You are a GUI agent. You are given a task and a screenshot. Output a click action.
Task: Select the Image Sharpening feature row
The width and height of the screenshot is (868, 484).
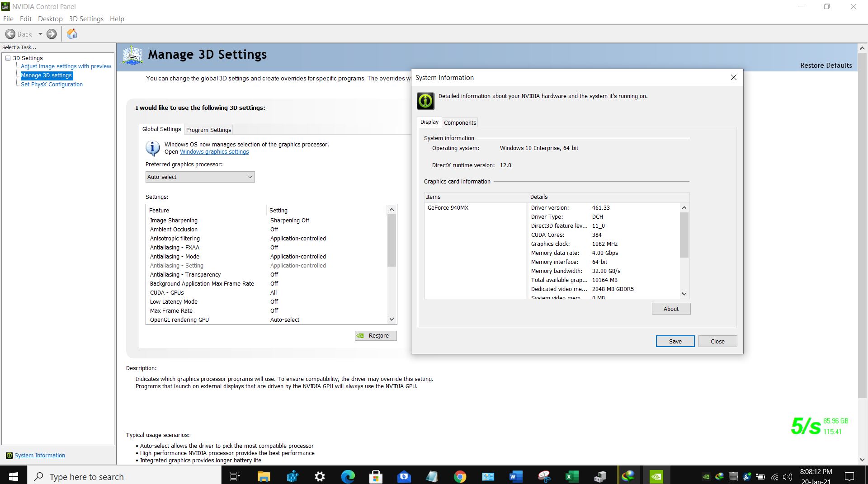pyautogui.click(x=267, y=221)
